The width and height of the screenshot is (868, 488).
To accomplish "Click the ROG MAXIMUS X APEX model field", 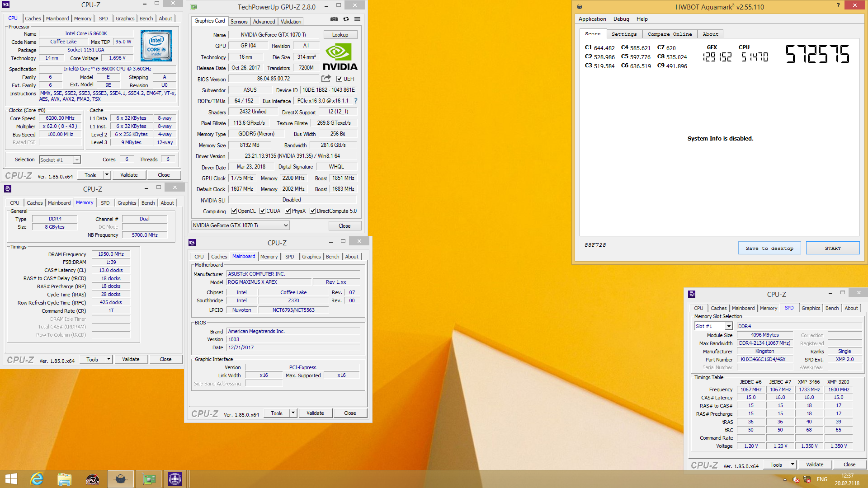I will (x=269, y=282).
